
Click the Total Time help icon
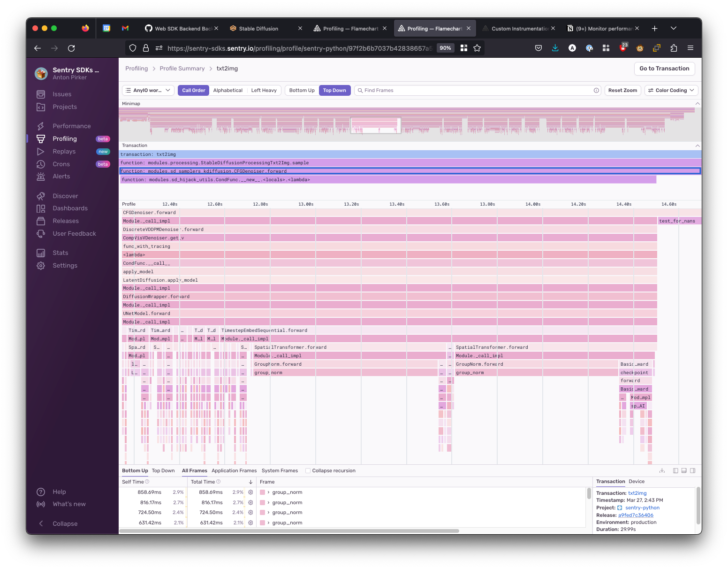[218, 482]
